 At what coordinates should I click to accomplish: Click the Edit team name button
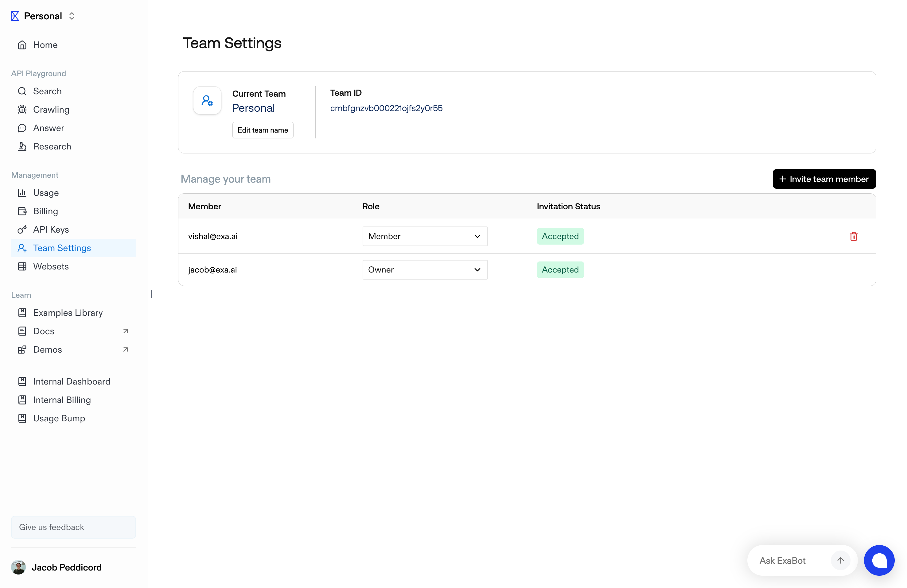pos(263,130)
